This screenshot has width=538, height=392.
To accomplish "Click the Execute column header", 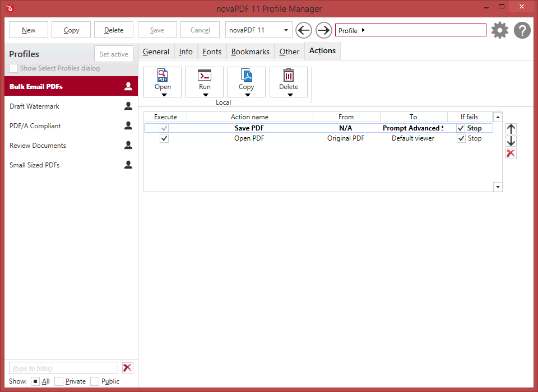I will [165, 117].
